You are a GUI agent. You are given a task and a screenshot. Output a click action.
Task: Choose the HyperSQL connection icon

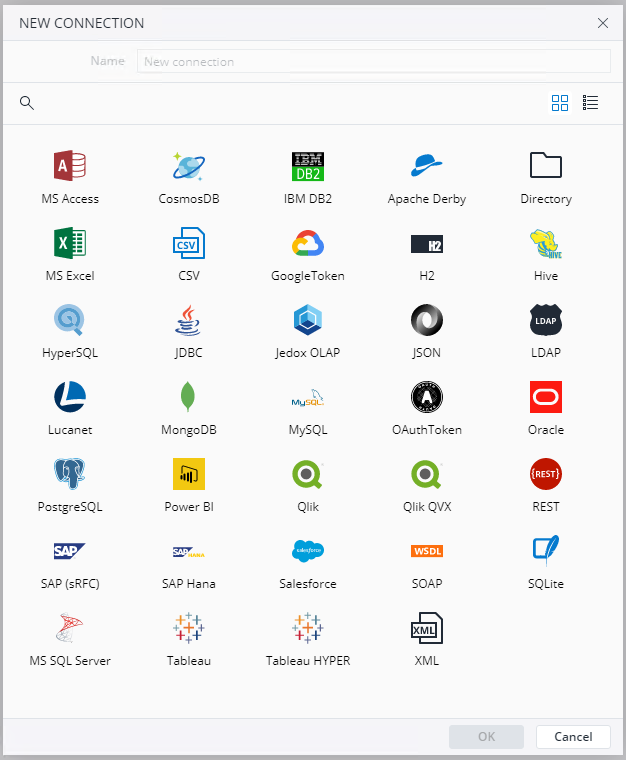[x=70, y=320]
